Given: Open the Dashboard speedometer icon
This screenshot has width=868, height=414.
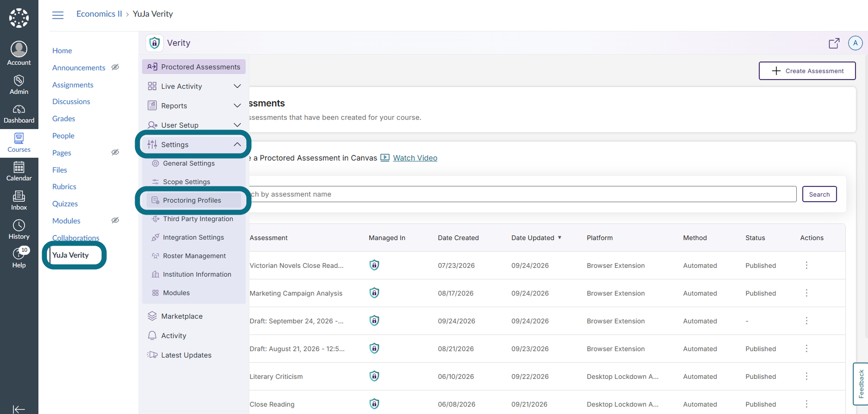Looking at the screenshot, I should (19, 110).
